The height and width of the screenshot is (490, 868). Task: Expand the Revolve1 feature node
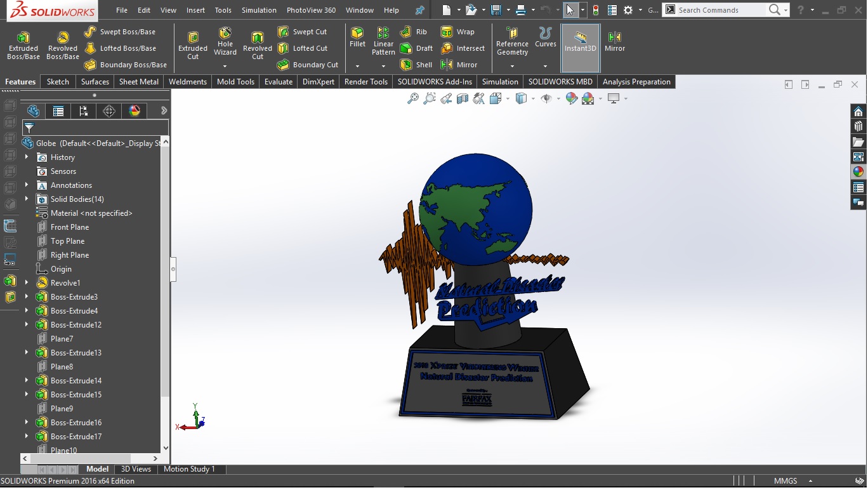coord(27,283)
